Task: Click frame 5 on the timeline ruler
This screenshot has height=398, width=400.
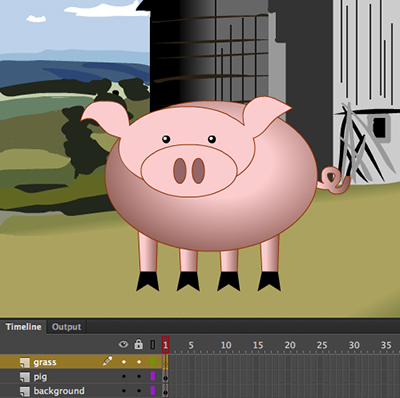Action: [x=191, y=345]
